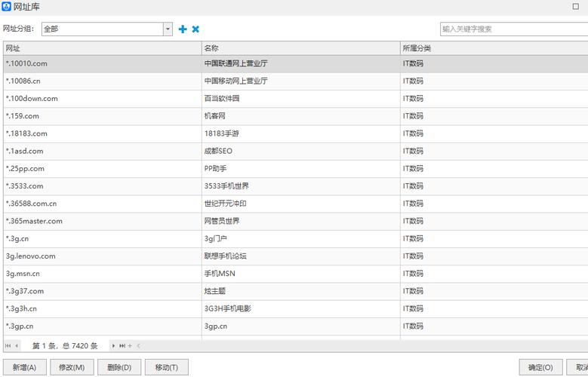Open the 网址分组 dropdown arrow

coord(168,29)
